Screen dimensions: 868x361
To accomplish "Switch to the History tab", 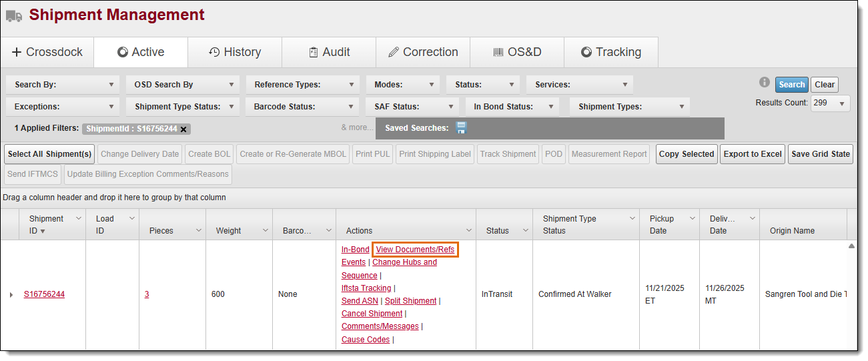I will 234,52.
